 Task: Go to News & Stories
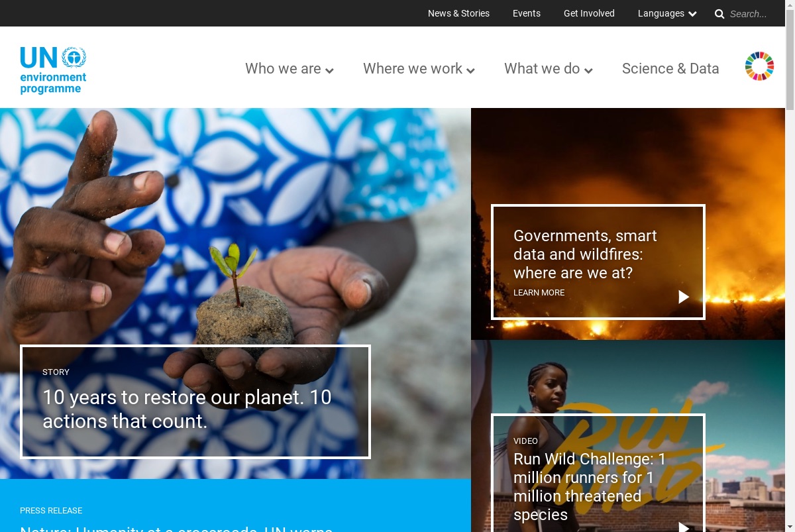pyautogui.click(x=458, y=13)
